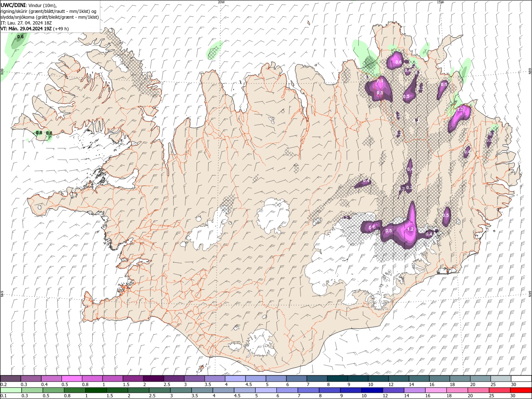The image size is (532, 399).
Task: Click the dark teal swatch at 8 in upper legend
Action: click(x=337, y=379)
